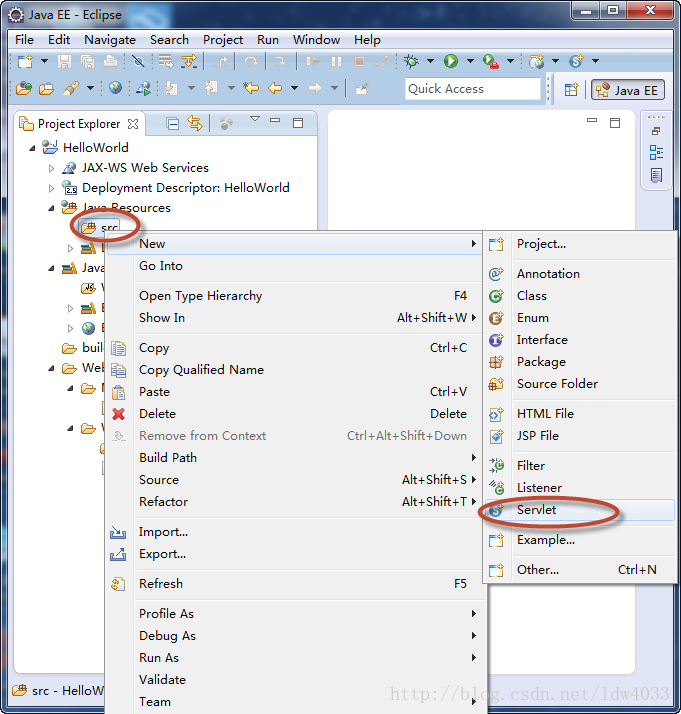
Task: Open dropdown next to Debug icon
Action: point(430,61)
